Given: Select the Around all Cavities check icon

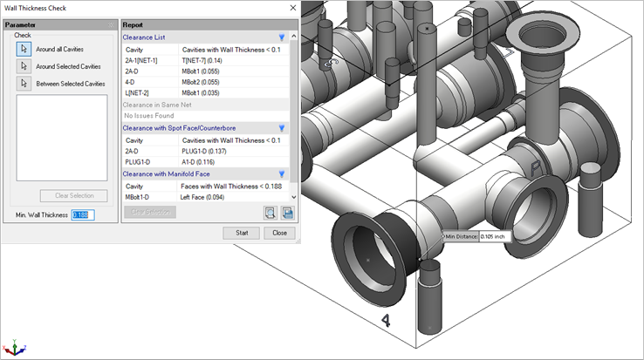Looking at the screenshot, I should tap(24, 49).
